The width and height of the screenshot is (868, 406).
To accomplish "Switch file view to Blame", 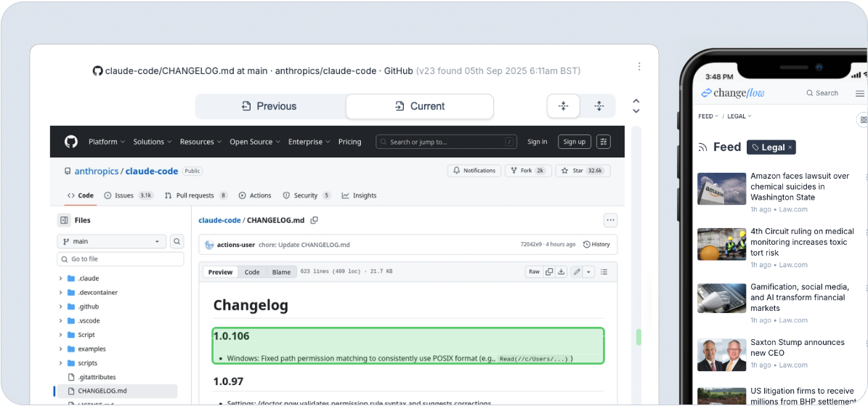I will tap(281, 272).
